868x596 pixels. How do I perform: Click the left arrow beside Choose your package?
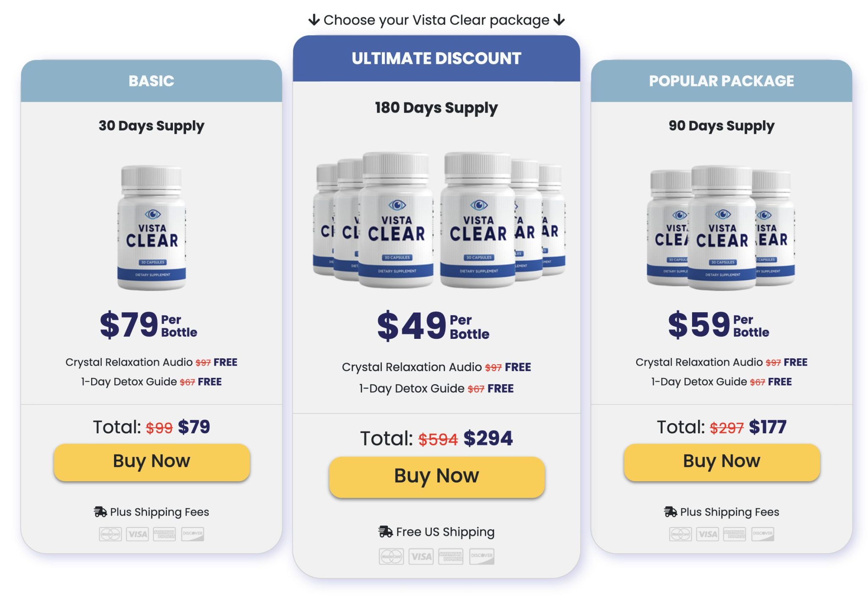pos(314,20)
